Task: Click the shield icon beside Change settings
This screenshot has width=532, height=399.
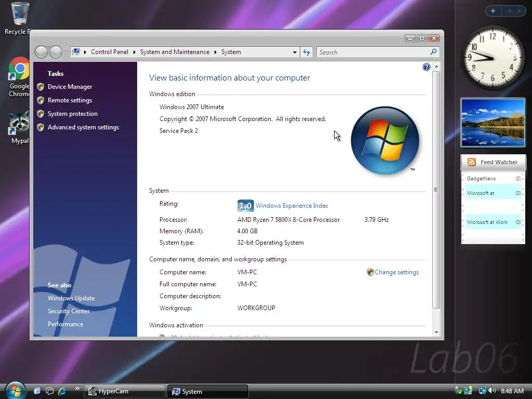Action: point(370,272)
